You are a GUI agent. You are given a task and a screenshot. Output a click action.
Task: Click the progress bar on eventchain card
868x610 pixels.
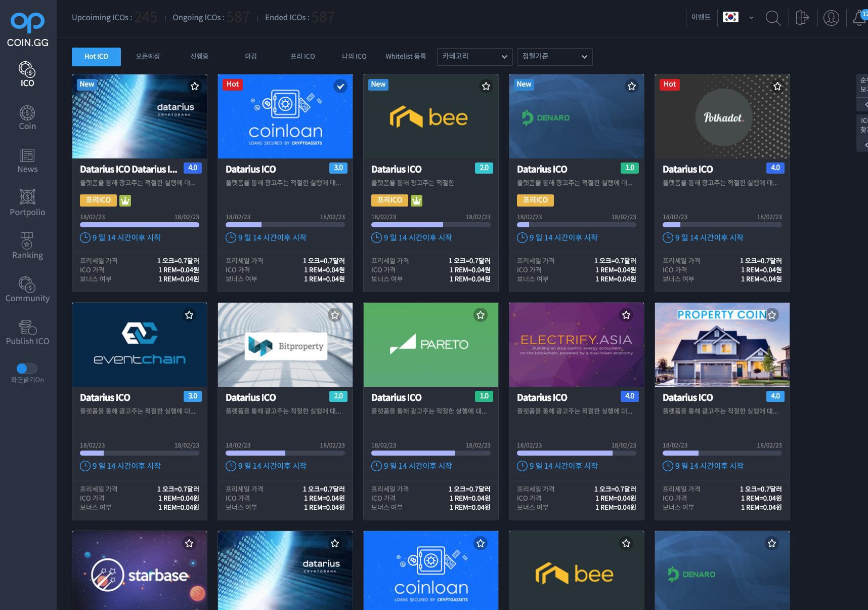[140, 453]
